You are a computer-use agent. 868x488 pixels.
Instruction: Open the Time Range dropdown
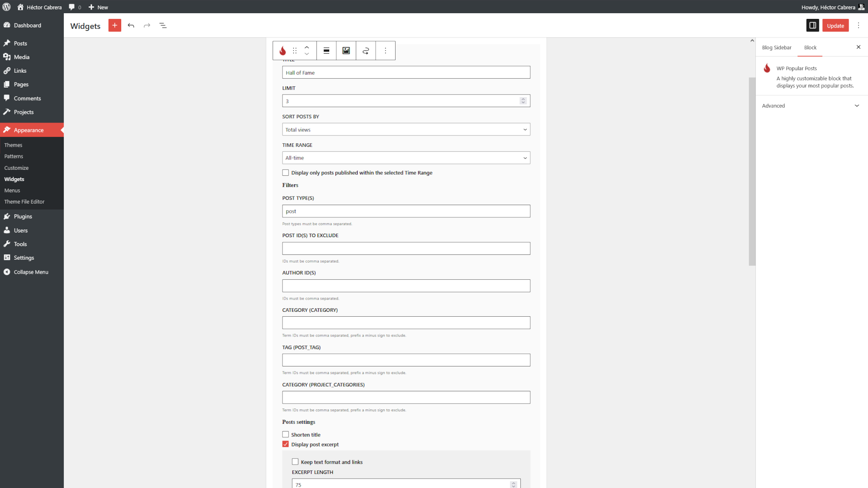coord(406,158)
